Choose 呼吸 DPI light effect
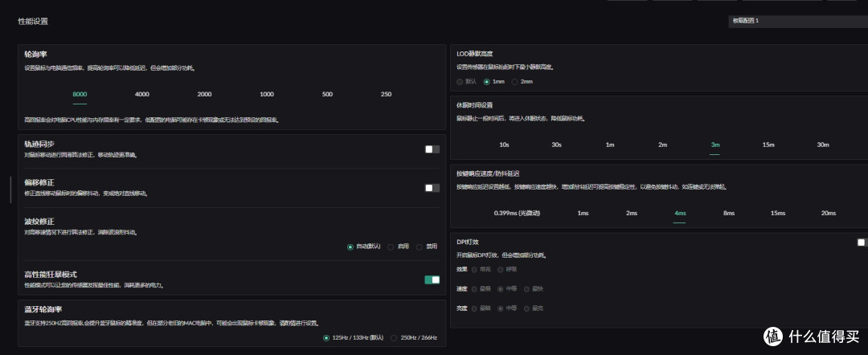Viewport: 868px width, 355px height. coord(508,269)
